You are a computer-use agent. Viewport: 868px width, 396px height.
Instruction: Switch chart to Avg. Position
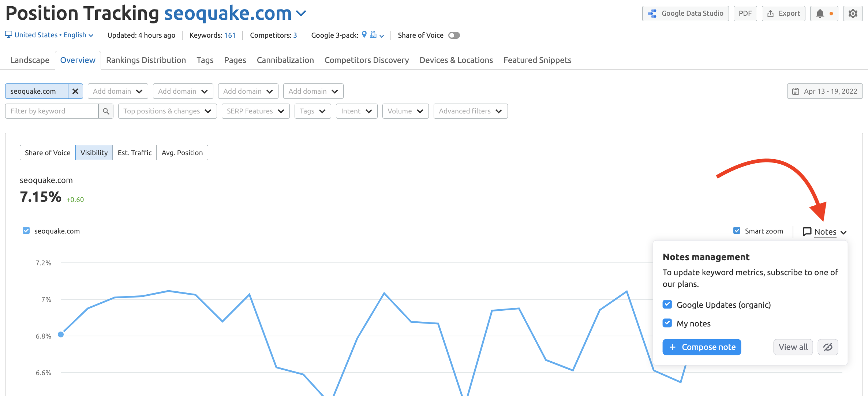(x=182, y=153)
